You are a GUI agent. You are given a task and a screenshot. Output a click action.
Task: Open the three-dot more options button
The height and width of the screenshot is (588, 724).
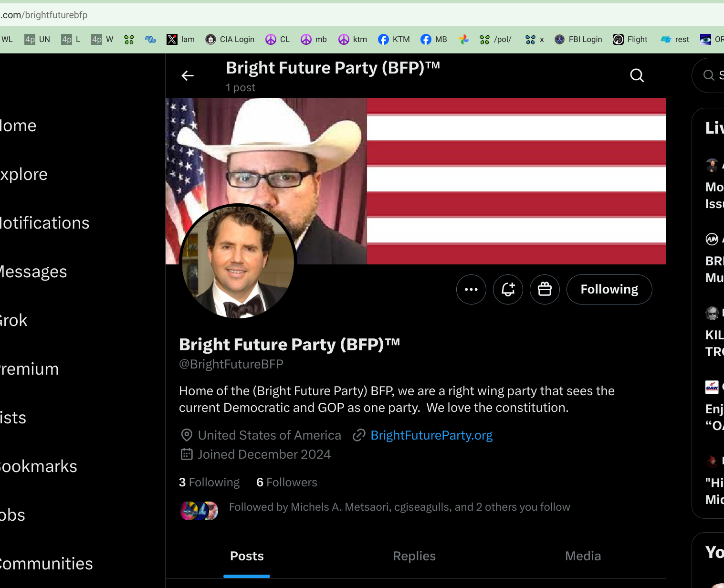point(471,289)
